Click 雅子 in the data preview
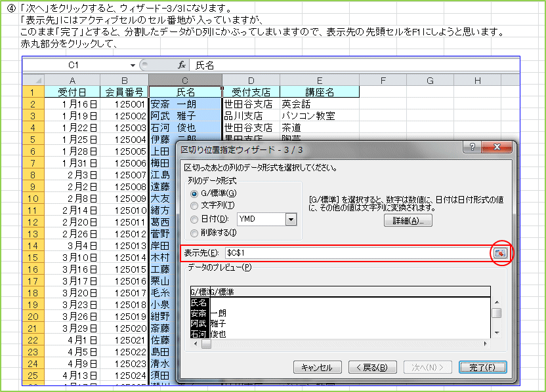Viewport: 546px width, 392px height. [219, 323]
